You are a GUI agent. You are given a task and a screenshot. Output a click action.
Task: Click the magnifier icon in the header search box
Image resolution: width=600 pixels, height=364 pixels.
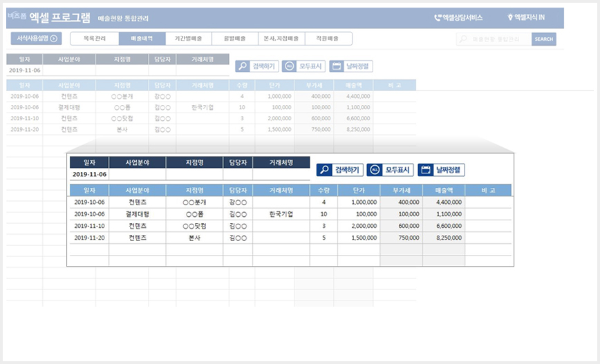coord(463,39)
